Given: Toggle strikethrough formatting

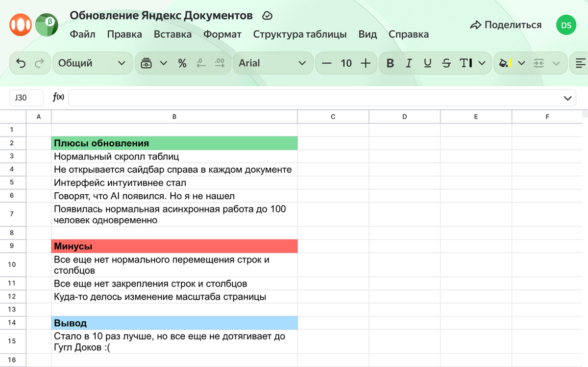Looking at the screenshot, I should point(446,63).
